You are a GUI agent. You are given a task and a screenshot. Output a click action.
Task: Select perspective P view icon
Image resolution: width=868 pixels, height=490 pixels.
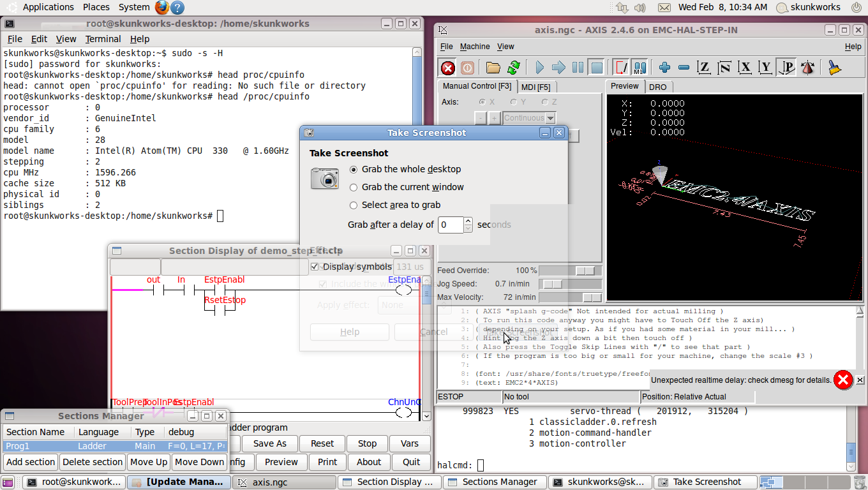tap(787, 68)
